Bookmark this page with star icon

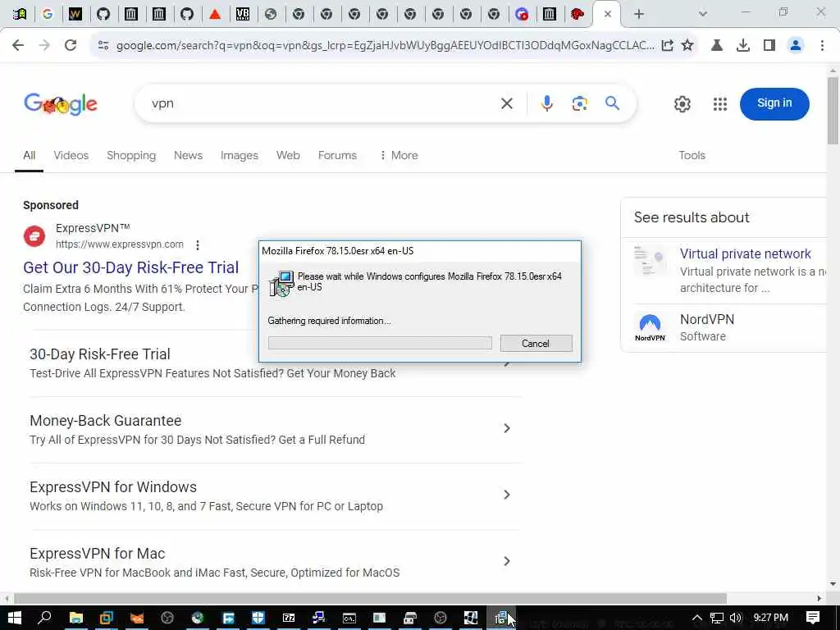click(x=687, y=46)
